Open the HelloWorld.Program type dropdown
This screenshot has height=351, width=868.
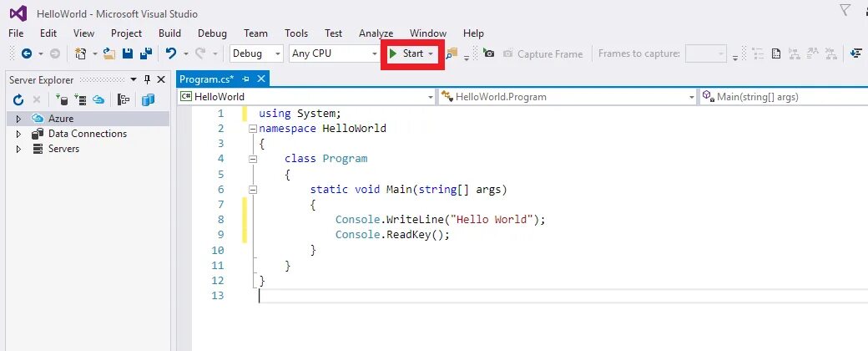[568, 96]
